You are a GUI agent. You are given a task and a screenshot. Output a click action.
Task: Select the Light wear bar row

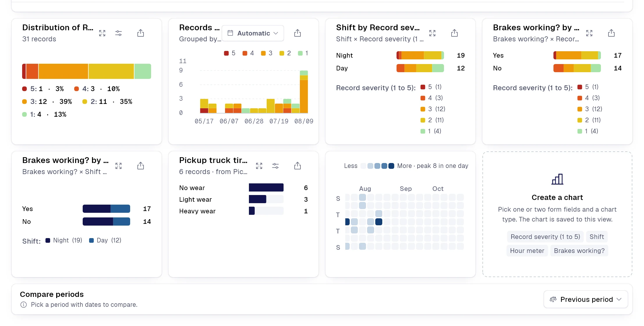[243, 199]
